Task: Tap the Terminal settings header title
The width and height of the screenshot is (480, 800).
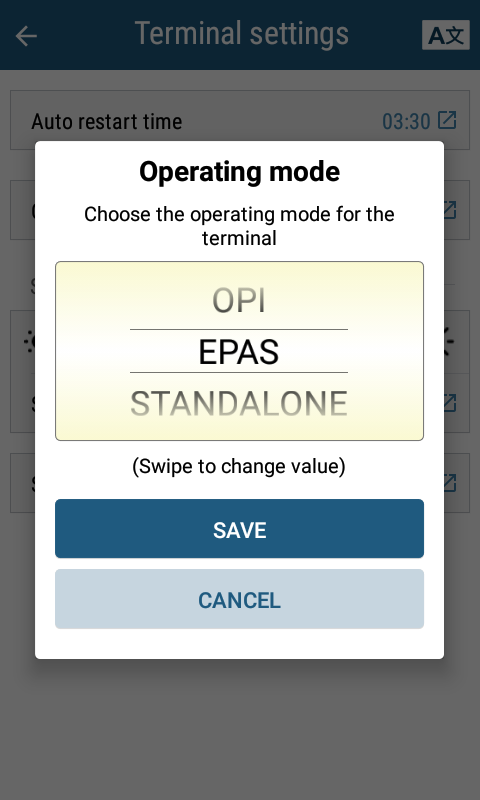Action: click(x=241, y=34)
